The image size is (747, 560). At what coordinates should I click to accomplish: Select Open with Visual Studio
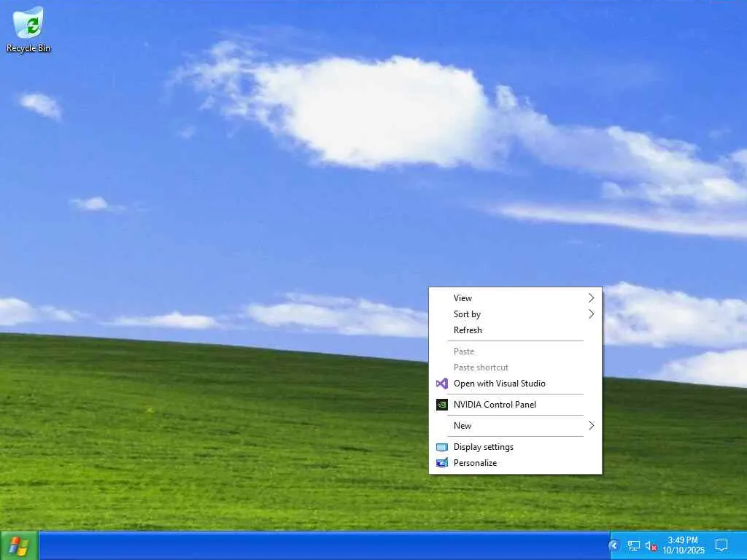[516, 384]
